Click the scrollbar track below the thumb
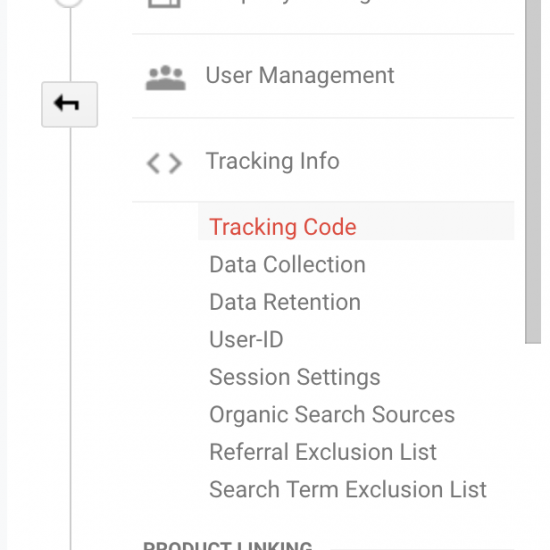This screenshot has height=550, width=550. click(x=533, y=446)
